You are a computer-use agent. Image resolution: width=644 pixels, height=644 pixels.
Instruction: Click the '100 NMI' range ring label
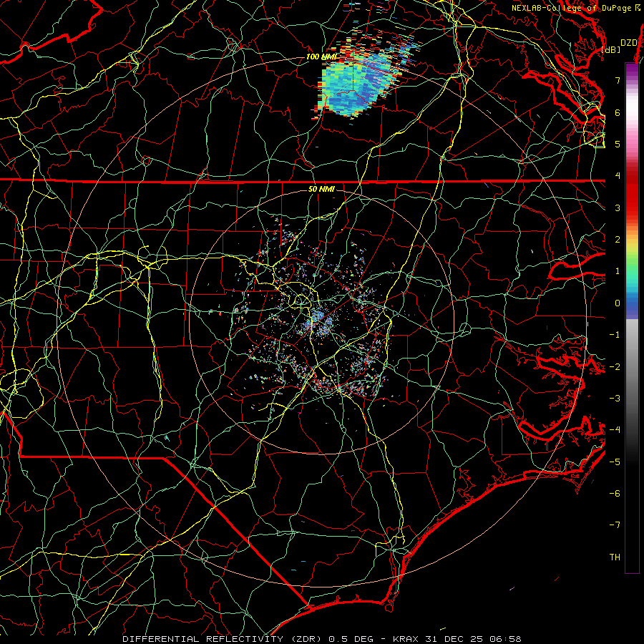click(x=321, y=57)
